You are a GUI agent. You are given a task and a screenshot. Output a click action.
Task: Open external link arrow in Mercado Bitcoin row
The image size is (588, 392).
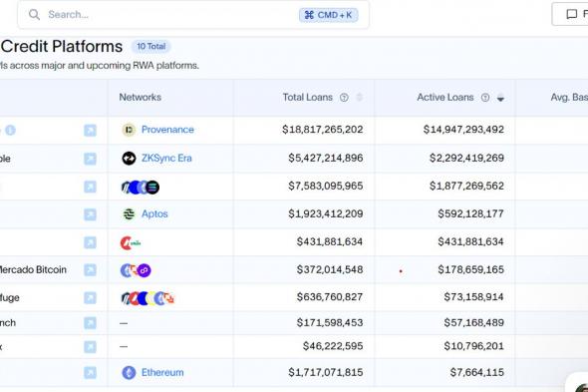click(x=90, y=270)
